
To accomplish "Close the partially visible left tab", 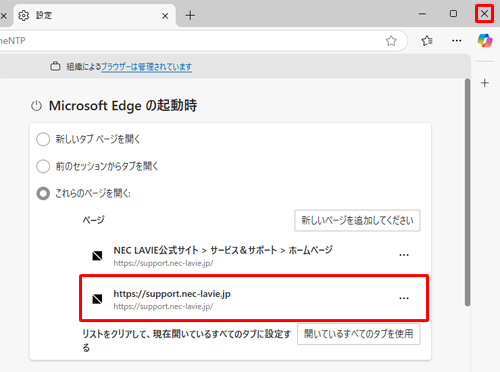I will coord(3,16).
